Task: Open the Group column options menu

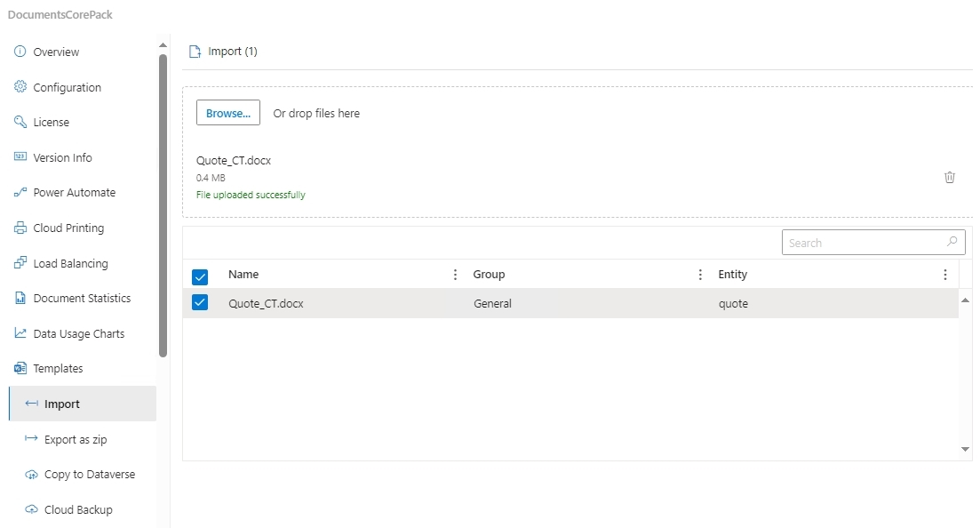Action: pos(700,275)
